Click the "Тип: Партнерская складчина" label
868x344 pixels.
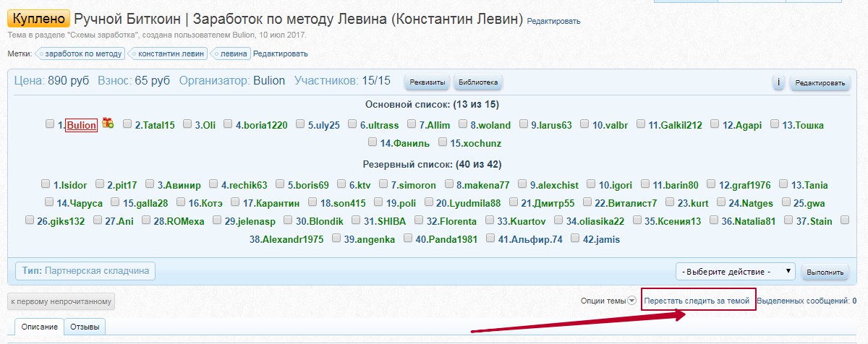[x=85, y=271]
